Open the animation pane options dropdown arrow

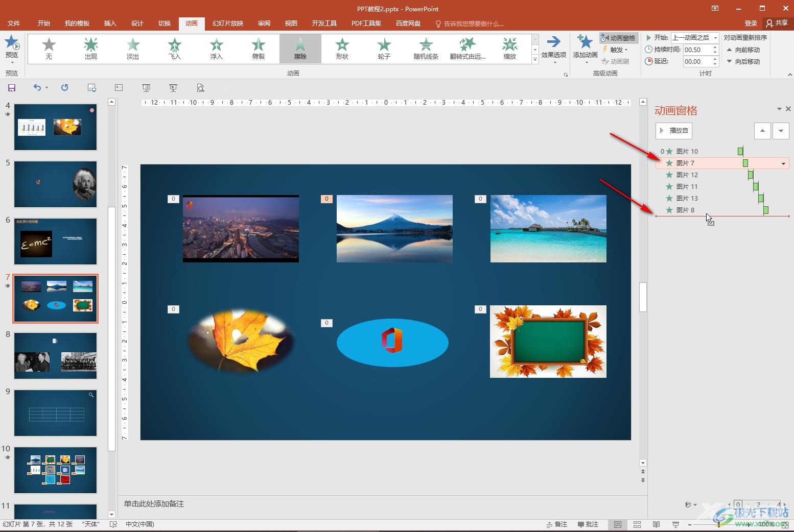779,109
